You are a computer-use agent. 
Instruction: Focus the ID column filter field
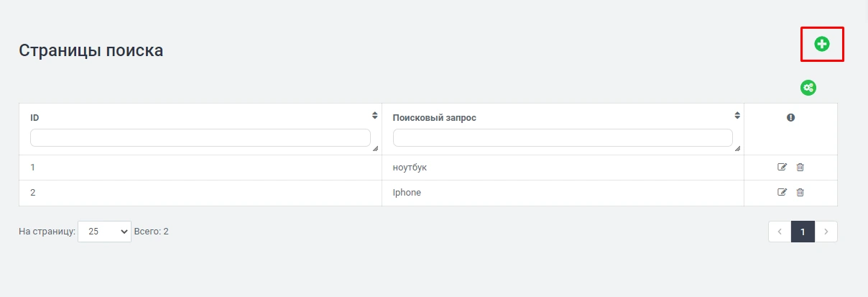point(200,137)
